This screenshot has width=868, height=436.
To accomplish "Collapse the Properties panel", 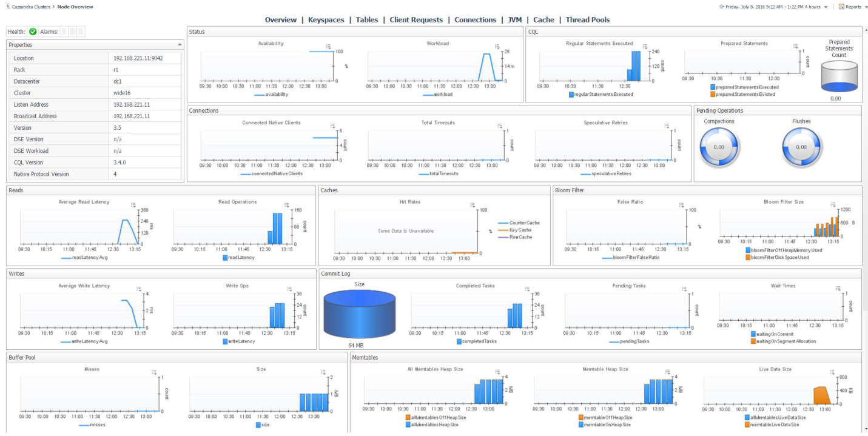I will pyautogui.click(x=179, y=45).
